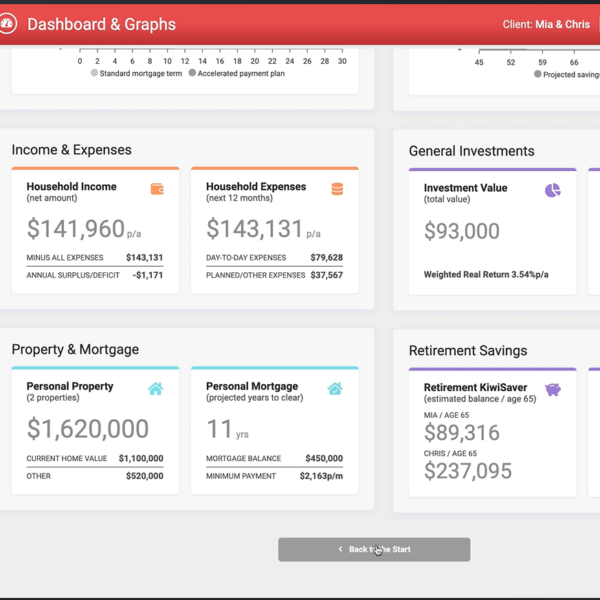This screenshot has height=600, width=600.
Task: Click the piggy bank icon on Retirement KiwiSaver
Action: click(x=553, y=389)
